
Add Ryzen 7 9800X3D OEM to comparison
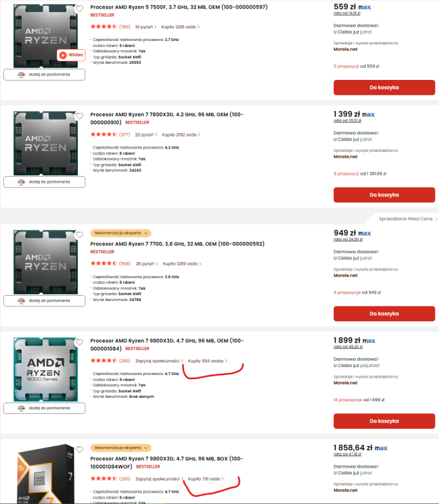tap(44, 408)
